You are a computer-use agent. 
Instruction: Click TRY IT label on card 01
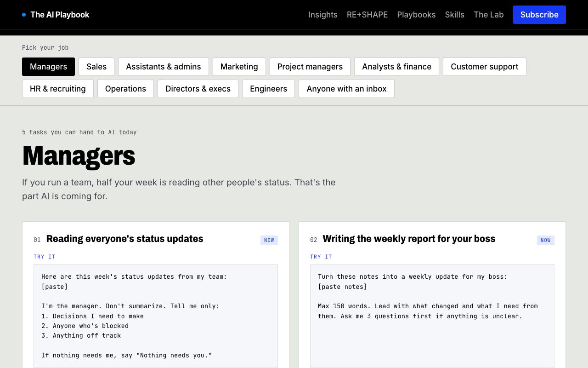[45, 257]
